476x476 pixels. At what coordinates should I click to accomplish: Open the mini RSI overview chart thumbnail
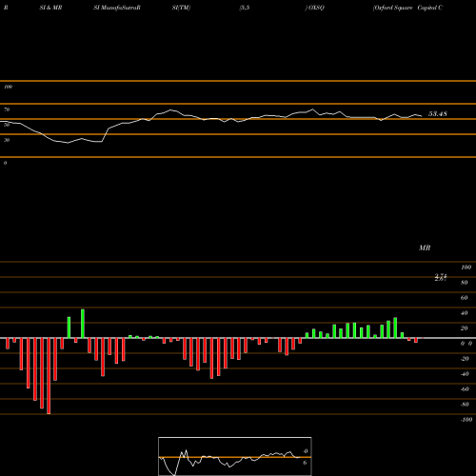click(x=235, y=456)
